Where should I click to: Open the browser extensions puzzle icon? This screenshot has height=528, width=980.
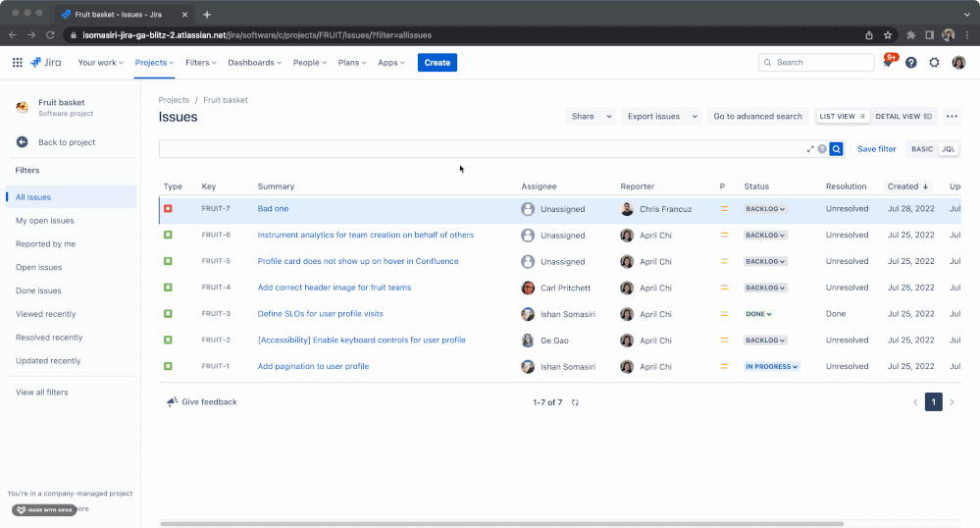click(x=911, y=35)
